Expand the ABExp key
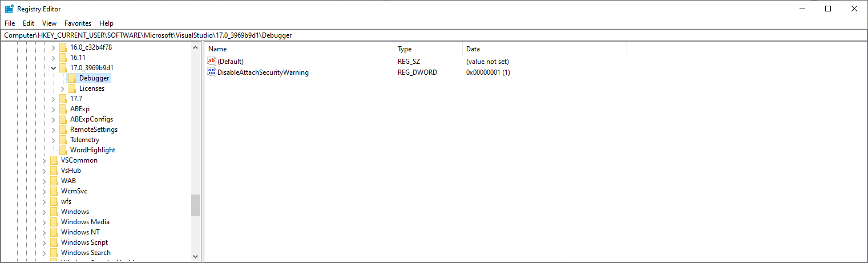Viewport: 868px width, 263px height. 54,109
